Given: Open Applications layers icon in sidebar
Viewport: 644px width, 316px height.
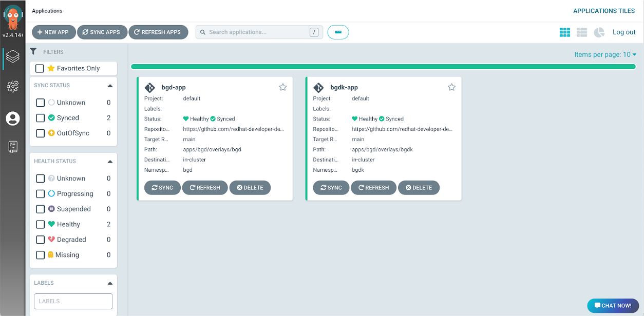Looking at the screenshot, I should [x=13, y=56].
